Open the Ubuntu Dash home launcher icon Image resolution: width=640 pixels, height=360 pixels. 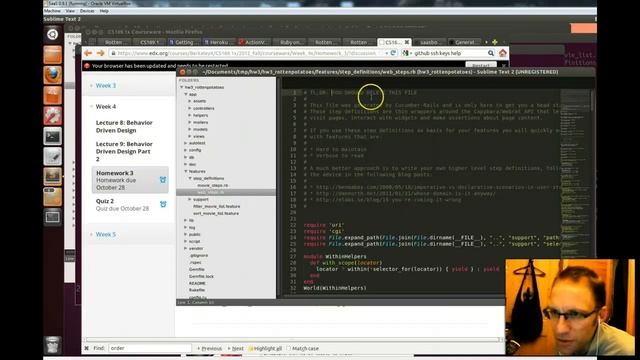tap(53, 34)
